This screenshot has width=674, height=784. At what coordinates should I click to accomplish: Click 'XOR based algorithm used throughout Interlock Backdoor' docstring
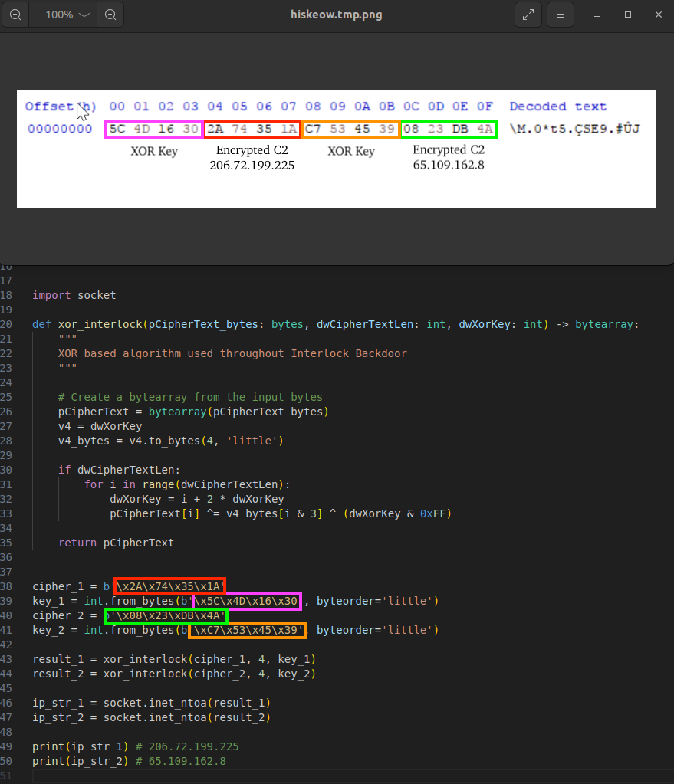coord(232,353)
